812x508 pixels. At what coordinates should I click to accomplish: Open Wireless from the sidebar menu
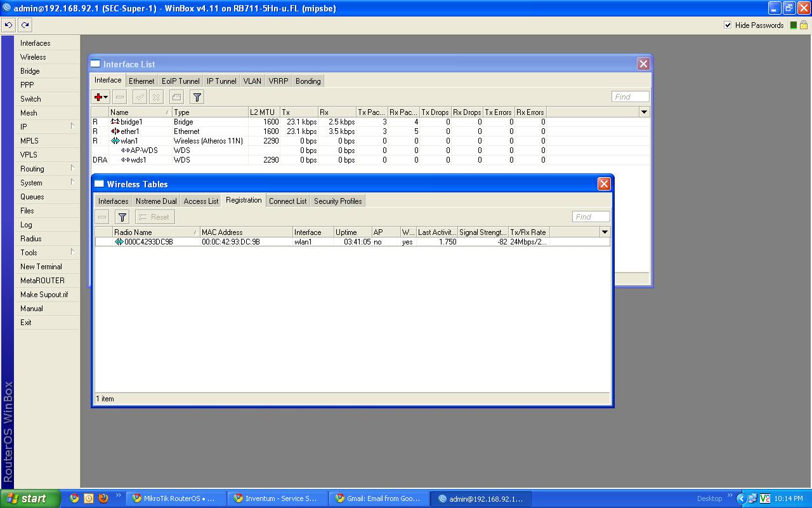pyautogui.click(x=48, y=57)
